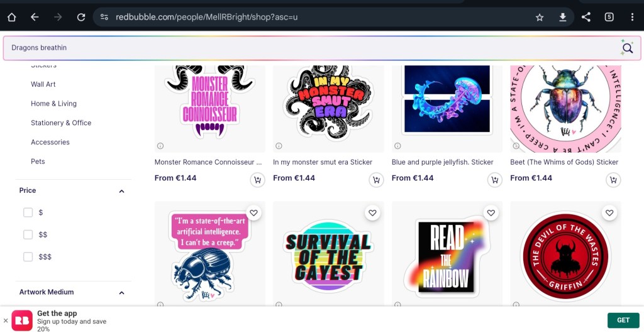Open the beetle AI quote sticker thumbnail
Screen dimensions: 644x333
pyautogui.click(x=210, y=253)
